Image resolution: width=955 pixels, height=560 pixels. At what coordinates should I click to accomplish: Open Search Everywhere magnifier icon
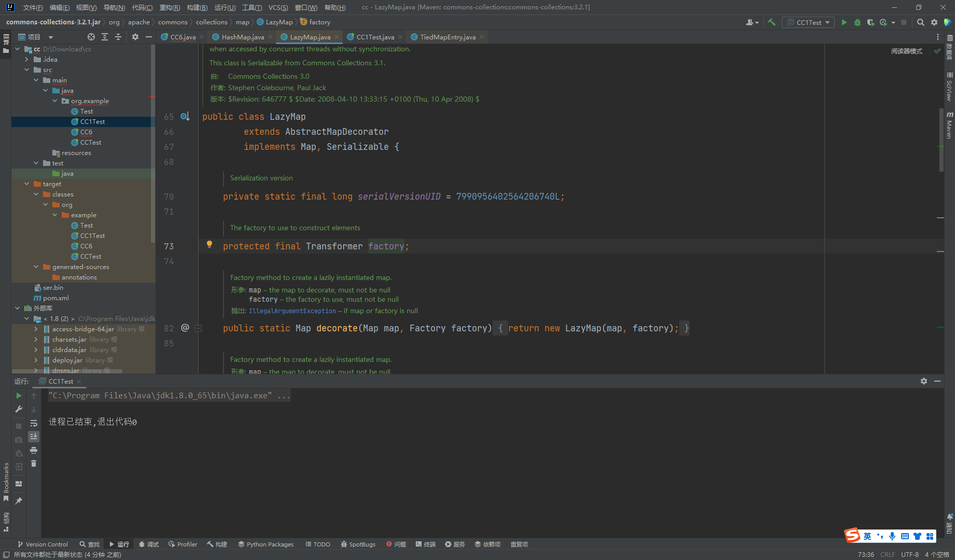tap(920, 22)
